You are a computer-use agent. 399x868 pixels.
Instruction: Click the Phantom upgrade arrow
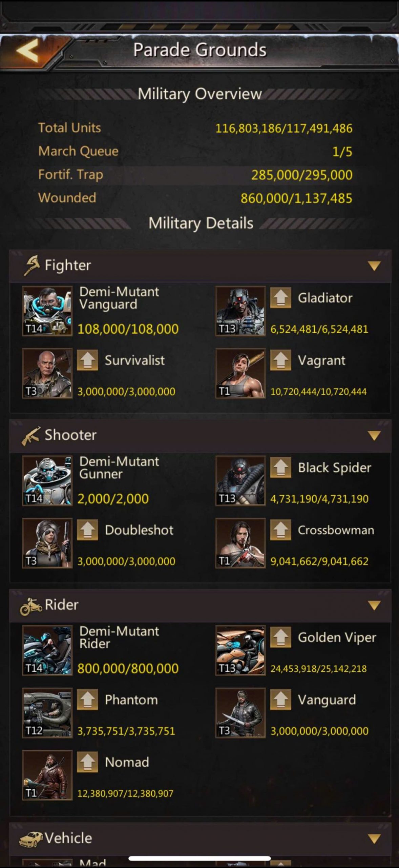(87, 699)
